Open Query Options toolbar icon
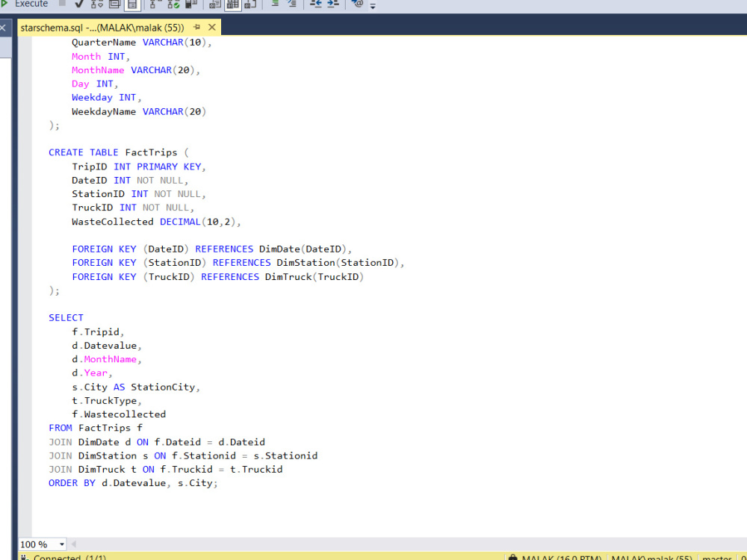Image resolution: width=747 pixels, height=560 pixels. 115,4
